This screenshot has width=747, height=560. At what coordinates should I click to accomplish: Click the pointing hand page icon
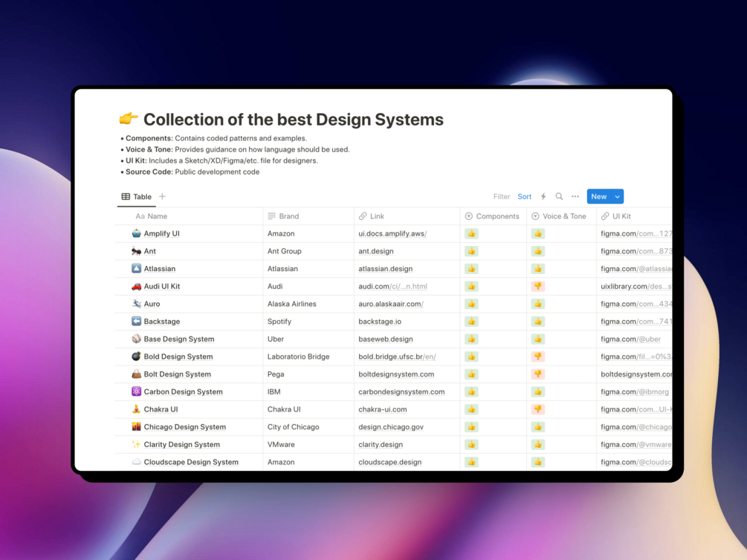(x=129, y=118)
